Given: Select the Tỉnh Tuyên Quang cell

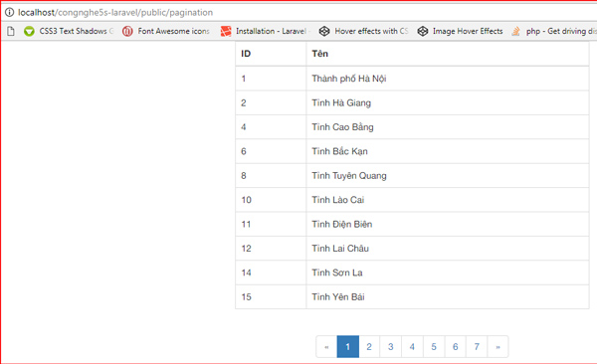Looking at the screenshot, I should 448,175.
